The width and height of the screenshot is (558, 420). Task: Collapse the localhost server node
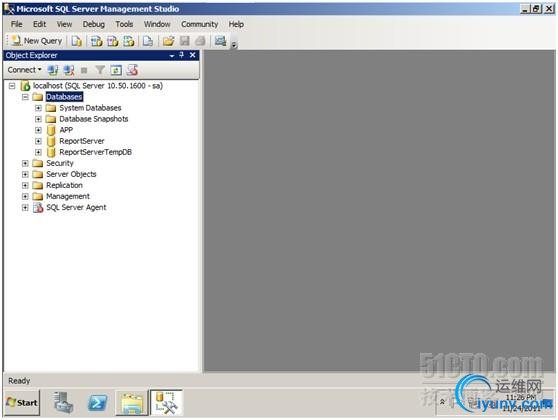click(x=12, y=86)
